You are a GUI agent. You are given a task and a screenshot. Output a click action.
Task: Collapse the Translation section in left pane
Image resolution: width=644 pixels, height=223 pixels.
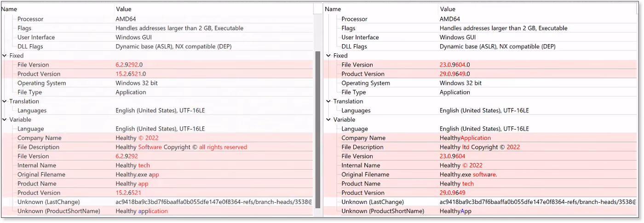coord(5,102)
